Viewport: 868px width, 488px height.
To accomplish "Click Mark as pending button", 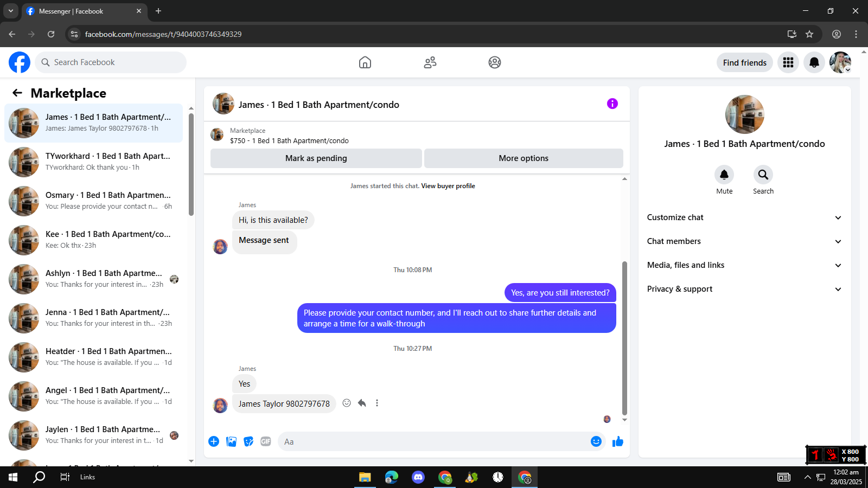I will coord(316,158).
